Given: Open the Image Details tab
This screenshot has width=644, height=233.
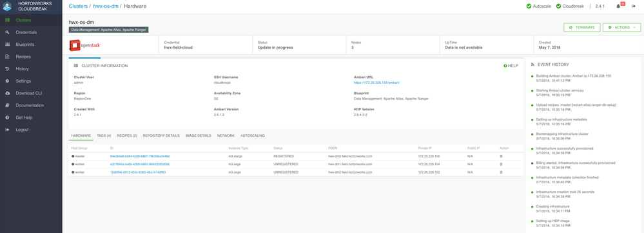Looking at the screenshot, I should (199, 136).
